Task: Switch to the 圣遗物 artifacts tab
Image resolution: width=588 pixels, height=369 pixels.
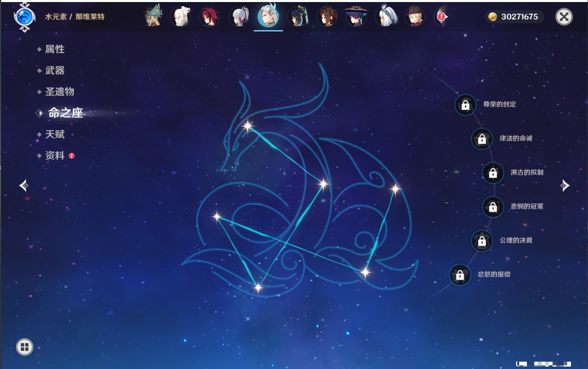Action: pyautogui.click(x=59, y=92)
